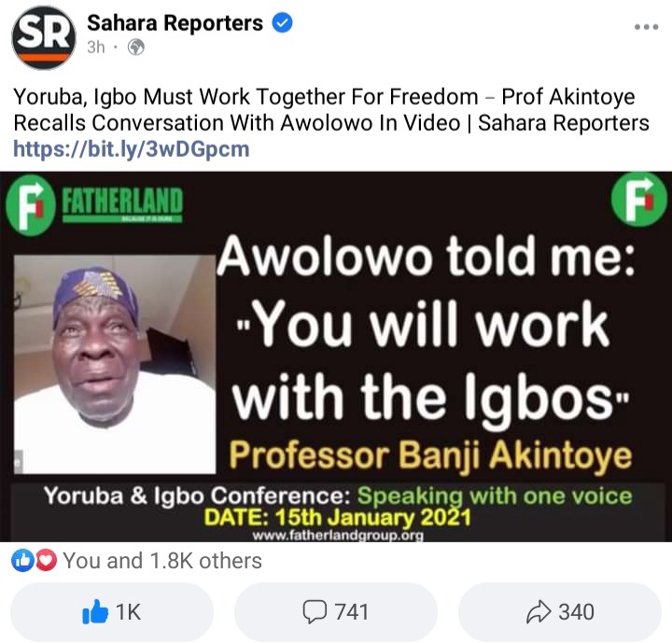Image resolution: width=672 pixels, height=643 pixels.
Task: View the like reaction emoji icon
Action: coord(22,560)
